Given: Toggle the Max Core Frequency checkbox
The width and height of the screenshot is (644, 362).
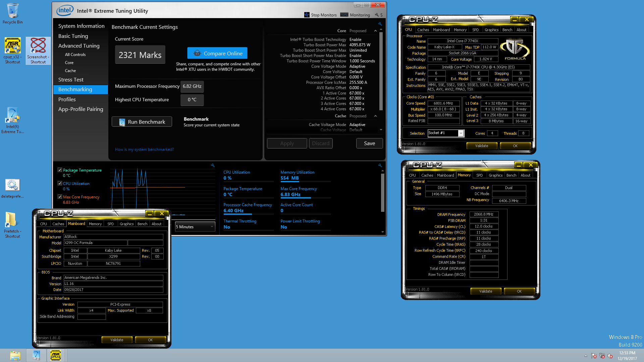Looking at the screenshot, I should click(60, 197).
